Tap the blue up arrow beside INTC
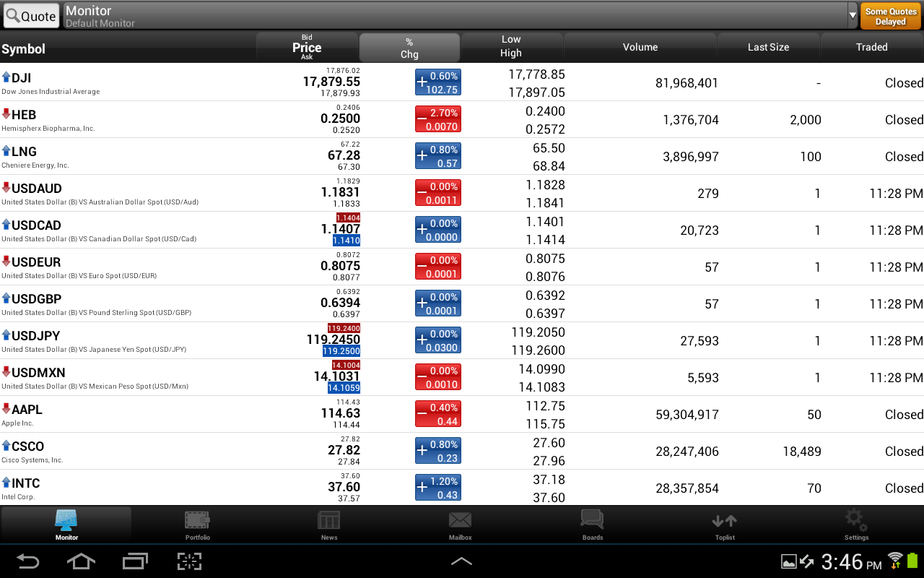The height and width of the screenshot is (578, 924). coord(6,482)
